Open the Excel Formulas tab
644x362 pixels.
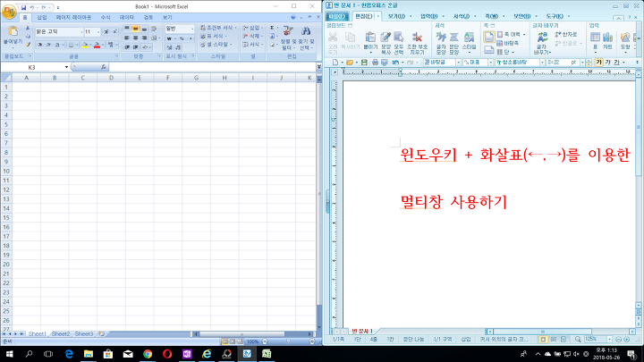pyautogui.click(x=106, y=18)
